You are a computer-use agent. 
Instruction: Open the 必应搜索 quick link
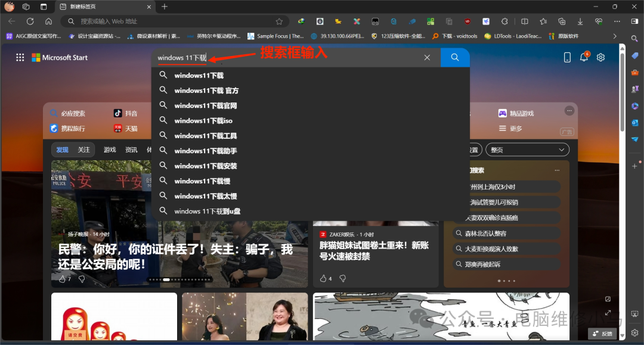point(67,113)
